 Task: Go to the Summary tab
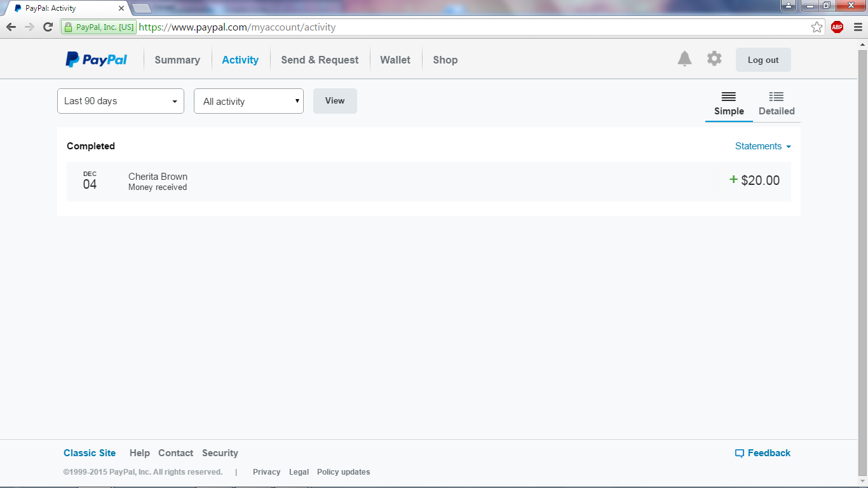coord(177,60)
